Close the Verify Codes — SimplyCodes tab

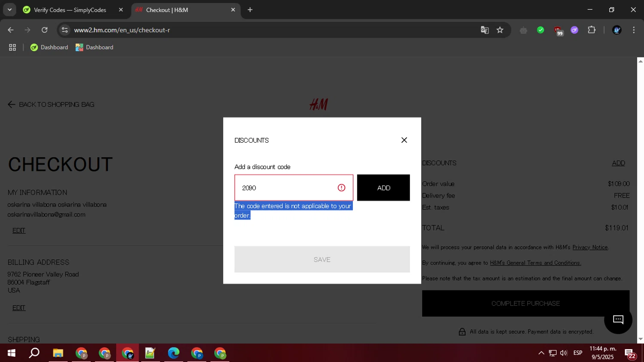tap(121, 10)
